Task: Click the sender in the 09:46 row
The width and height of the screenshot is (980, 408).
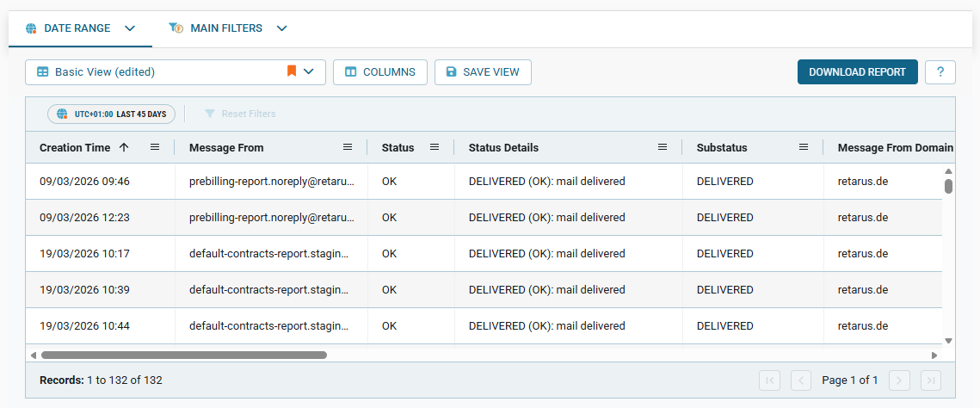Action: (271, 182)
